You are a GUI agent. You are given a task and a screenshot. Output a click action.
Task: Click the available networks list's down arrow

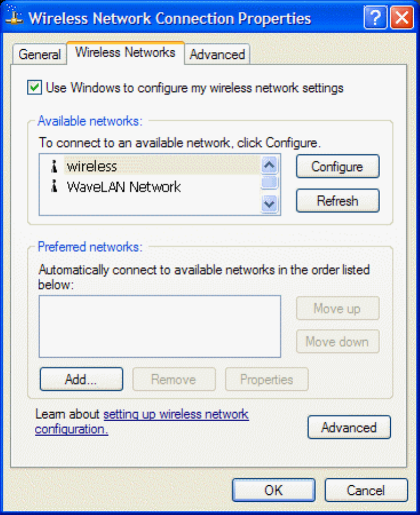pos(270,204)
